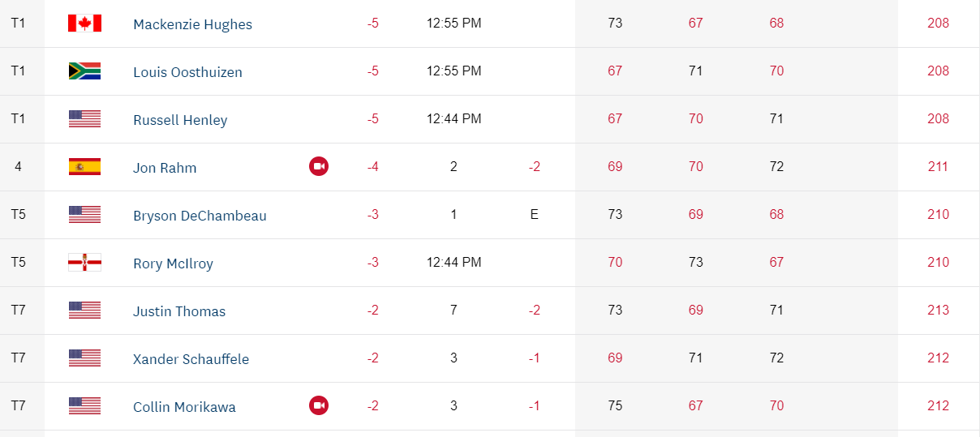This screenshot has width=980, height=437.
Task: Click the South African flag for Louis Oosthuizen
Action: 84,71
